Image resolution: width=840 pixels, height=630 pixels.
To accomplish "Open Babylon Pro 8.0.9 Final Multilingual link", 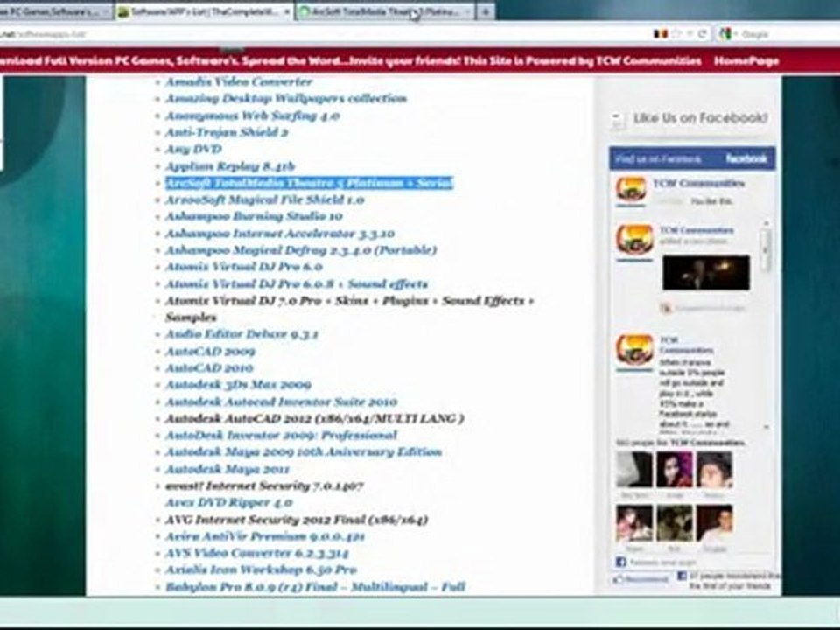I will click(315, 586).
